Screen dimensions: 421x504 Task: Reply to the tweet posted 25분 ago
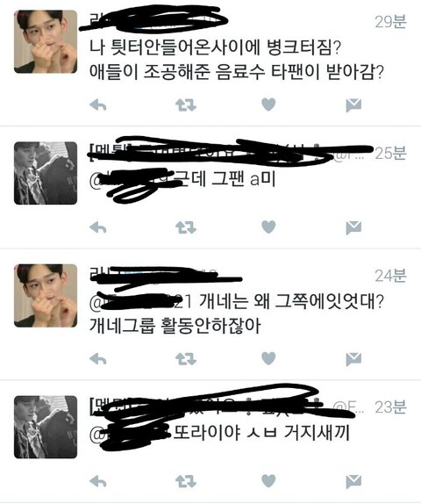coord(98,227)
